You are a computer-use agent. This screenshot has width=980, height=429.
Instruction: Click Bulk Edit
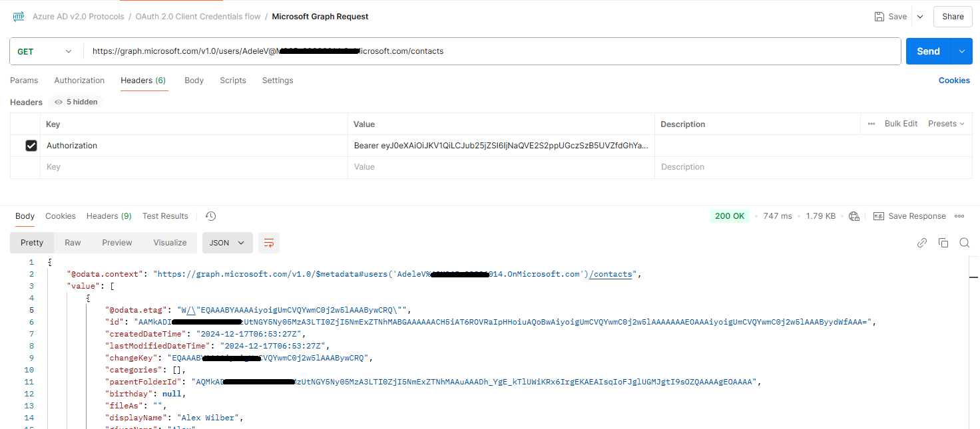coord(901,124)
